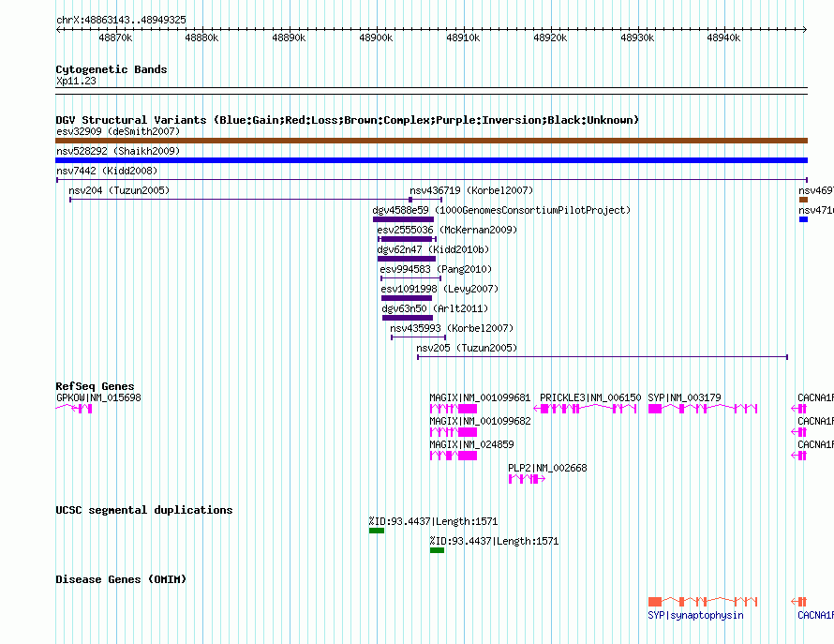Click the Disease Genes (OMIM) track title
The height and width of the screenshot is (644, 834).
point(121,579)
